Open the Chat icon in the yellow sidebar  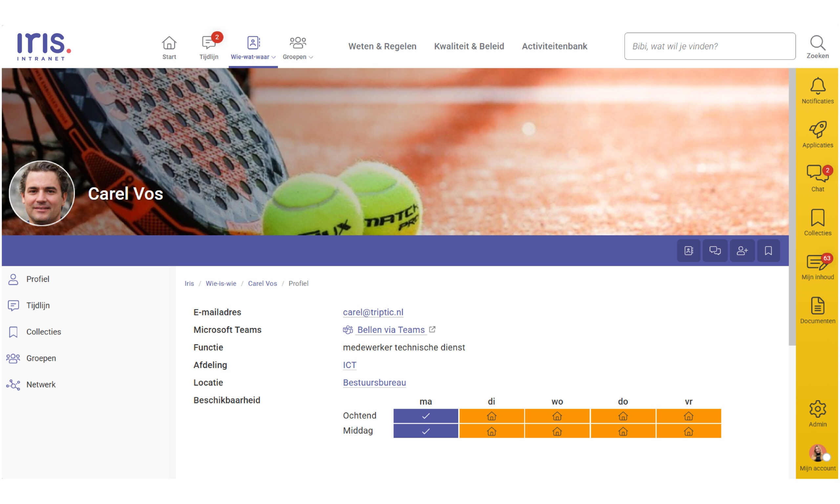(x=818, y=174)
